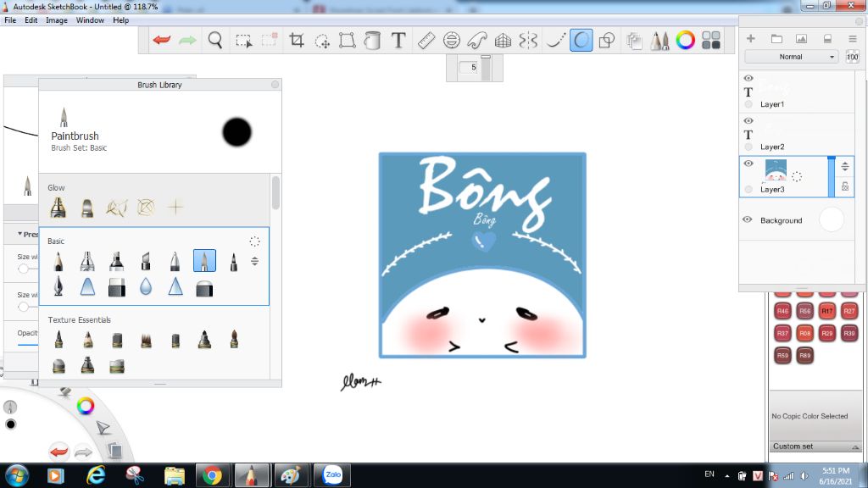This screenshot has width=868, height=488.
Task: Choose the Crop tool
Action: [297, 40]
